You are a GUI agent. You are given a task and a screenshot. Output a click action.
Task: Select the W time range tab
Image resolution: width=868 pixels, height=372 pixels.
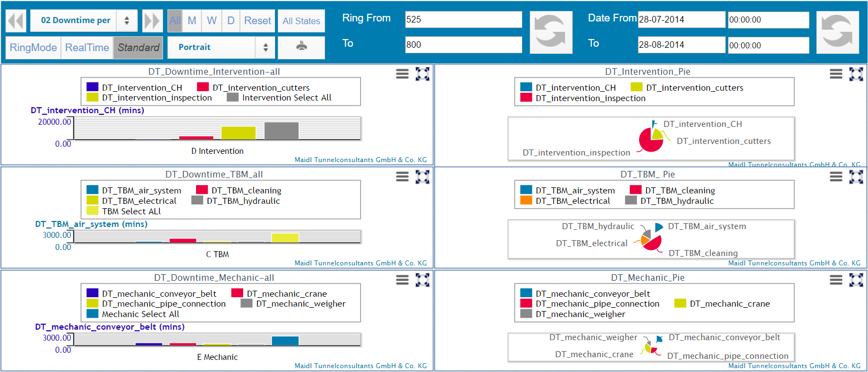point(211,20)
